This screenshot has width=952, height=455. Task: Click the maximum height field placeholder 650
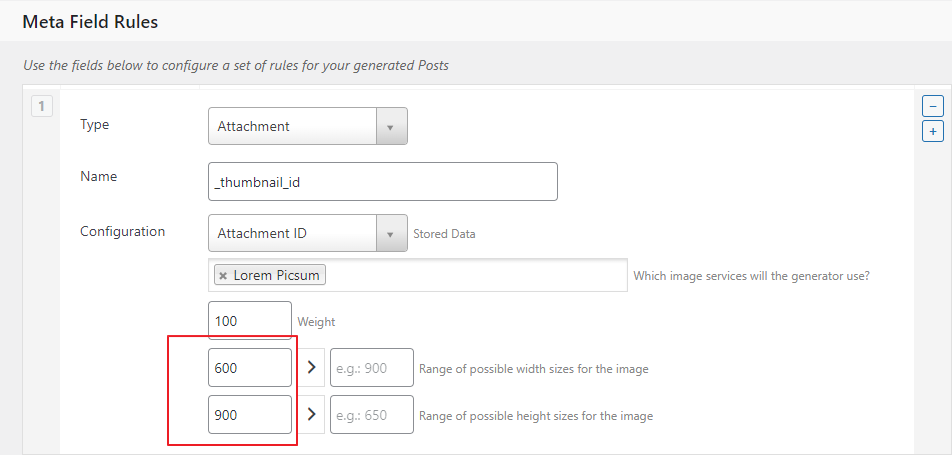click(372, 414)
